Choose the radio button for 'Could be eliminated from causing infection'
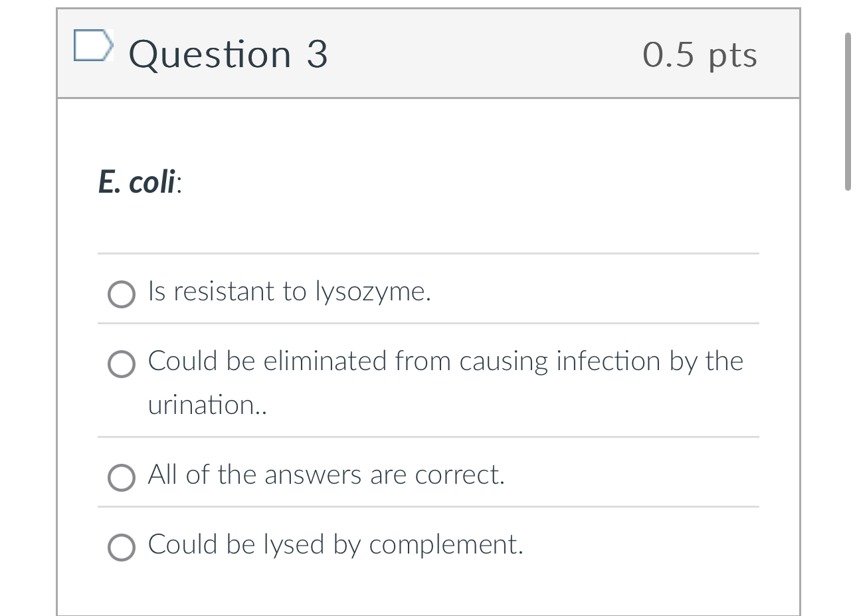 click(122, 364)
